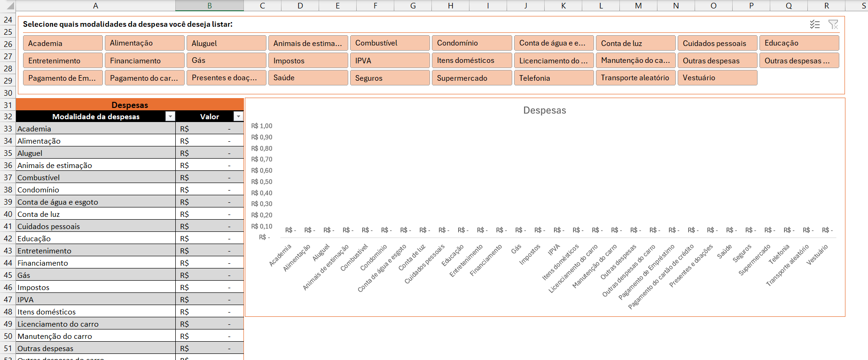Click the Animais de estimação table cell
The image size is (868, 360).
tap(96, 165)
